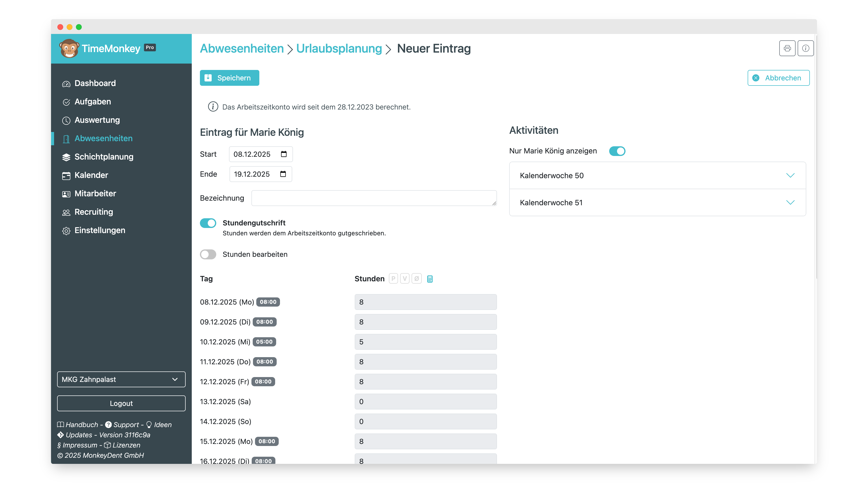Open the MKG Zahnpalast dropdown
Image resolution: width=868 pixels, height=483 pixels.
pos(121,379)
